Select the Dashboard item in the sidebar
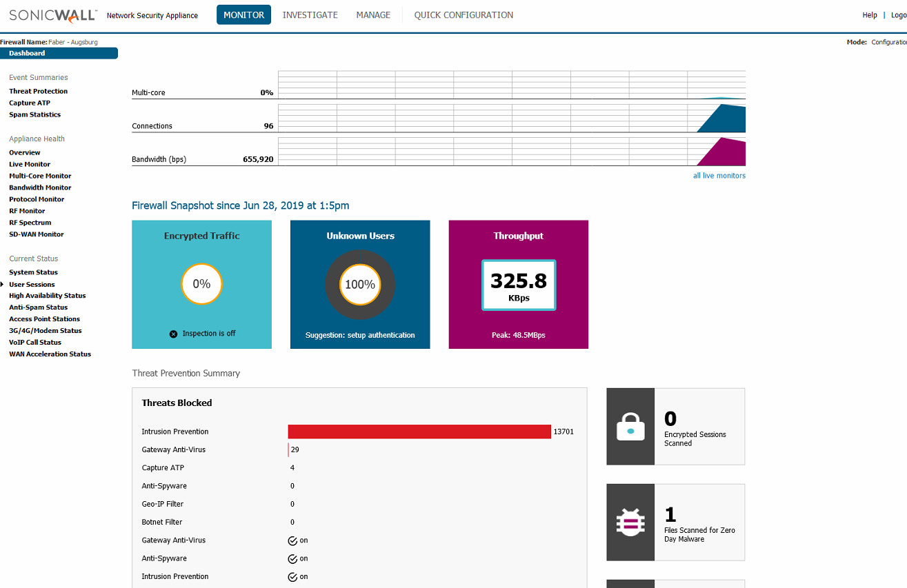Viewport: 907px width, 588px height. [x=59, y=53]
